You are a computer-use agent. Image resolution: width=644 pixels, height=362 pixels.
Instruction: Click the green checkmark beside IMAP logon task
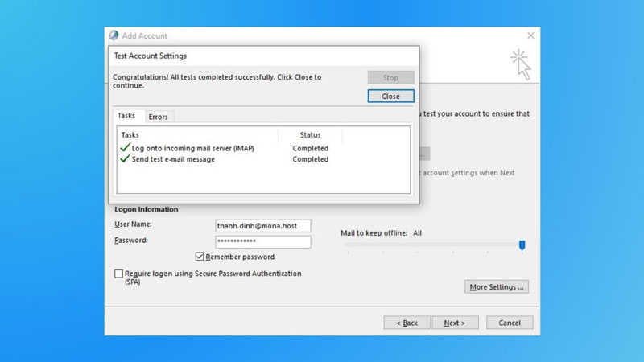point(126,147)
